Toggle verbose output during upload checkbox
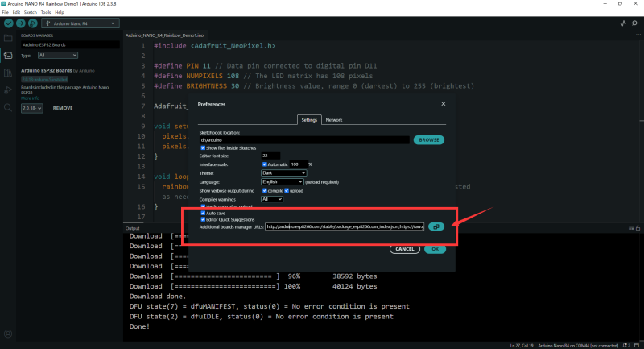This screenshot has height=349, width=644. pos(287,191)
